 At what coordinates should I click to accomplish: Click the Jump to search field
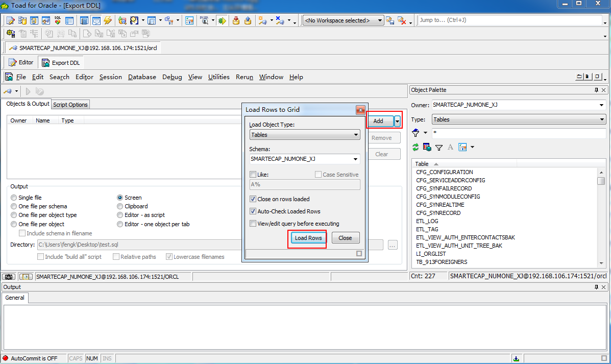point(510,20)
